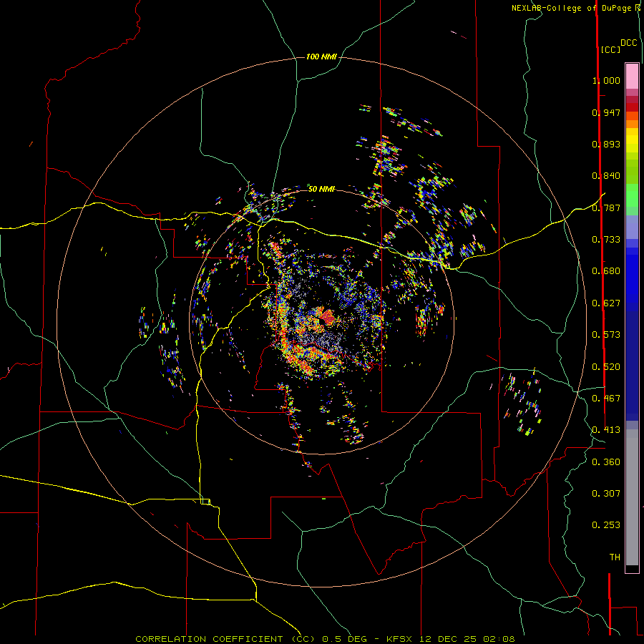This screenshot has width=644, height=644.
Task: Click the TH threshold label
Action: coord(615,557)
